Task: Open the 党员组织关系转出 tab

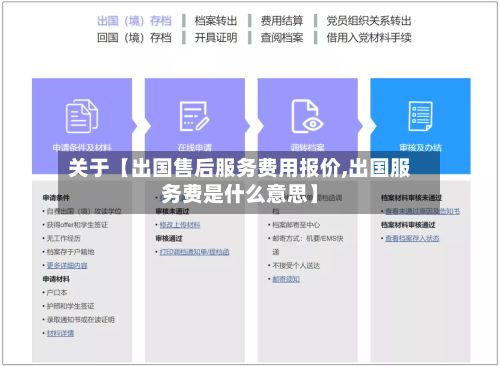Action: click(369, 21)
